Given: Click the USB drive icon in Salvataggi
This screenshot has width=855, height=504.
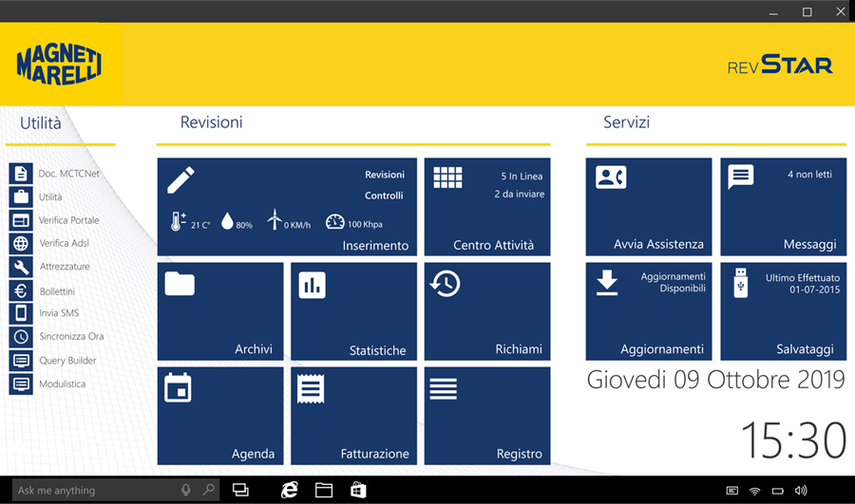Looking at the screenshot, I should 740,282.
